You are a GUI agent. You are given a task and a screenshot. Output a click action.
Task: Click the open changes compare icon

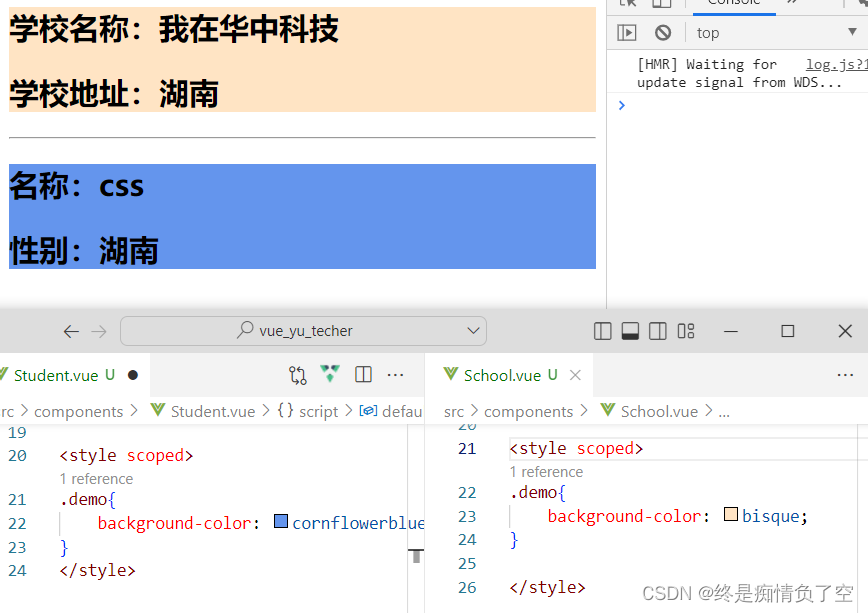[297, 373]
